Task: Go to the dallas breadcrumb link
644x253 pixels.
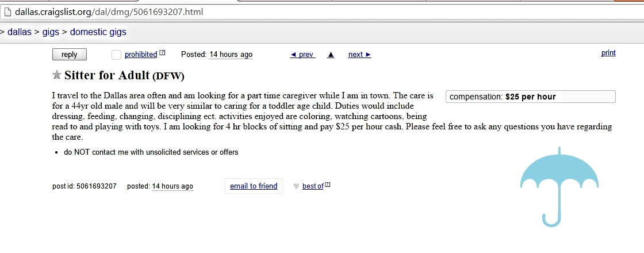Action: click(x=20, y=32)
